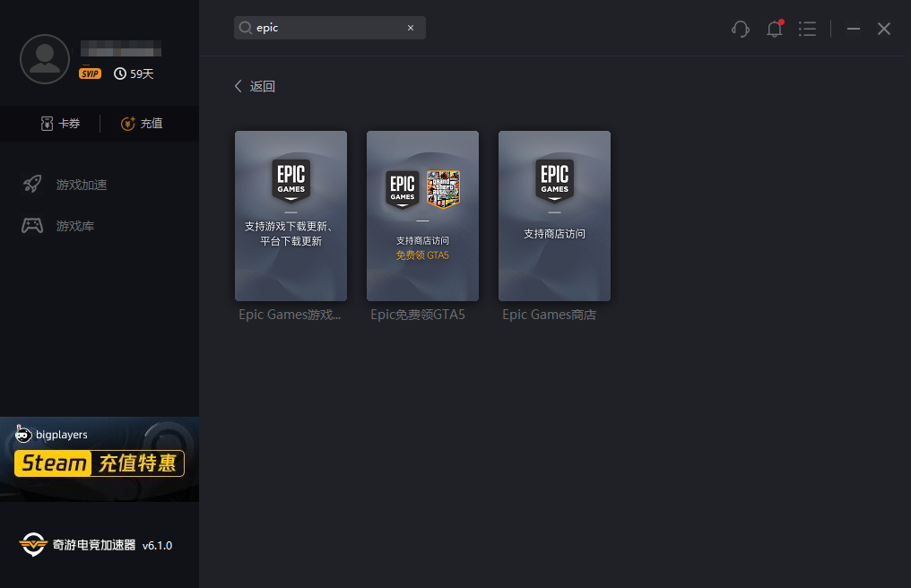Select the Epic Games游戏 download update card

[x=291, y=215]
